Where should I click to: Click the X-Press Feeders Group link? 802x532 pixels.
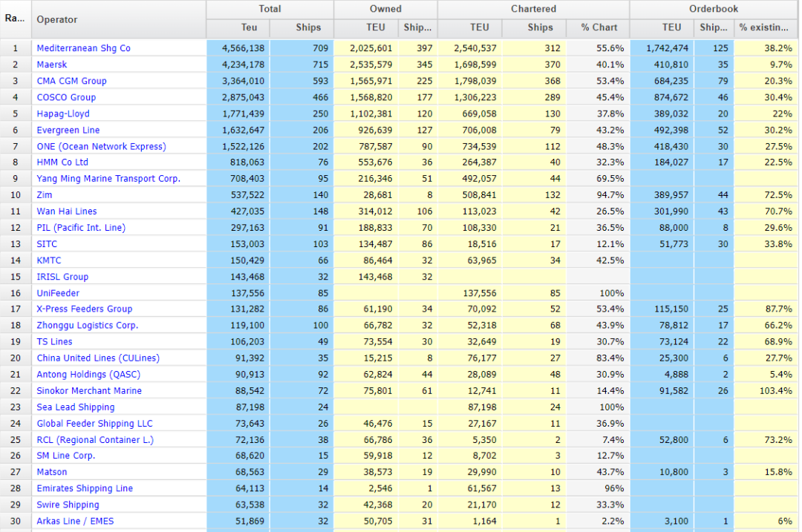[84, 309]
